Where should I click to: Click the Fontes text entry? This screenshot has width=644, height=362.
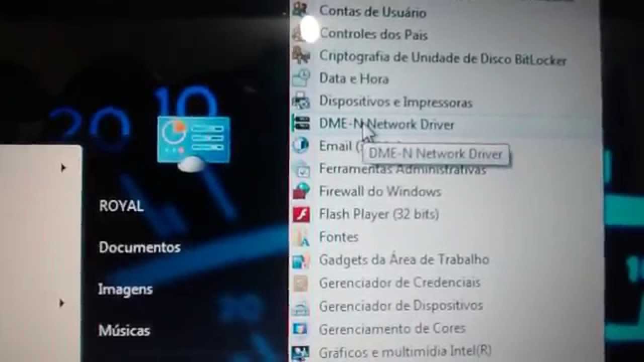(x=339, y=237)
